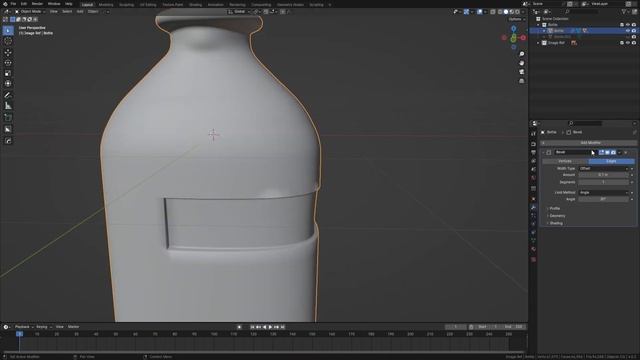Click the zoom view magnifier icon
640x360 pixels.
tap(522, 54)
